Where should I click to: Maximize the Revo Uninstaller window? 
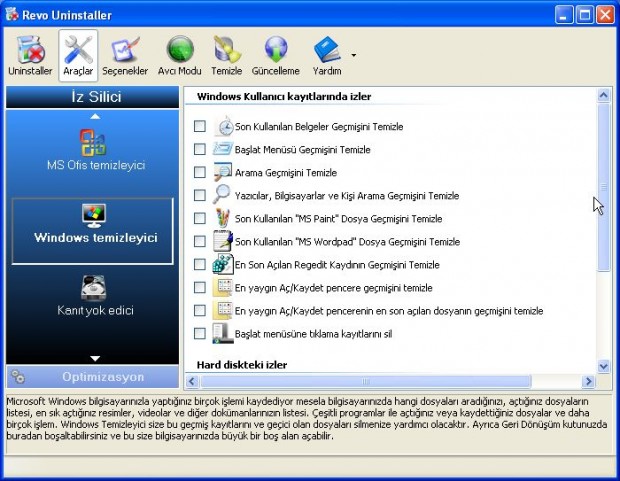585,15
